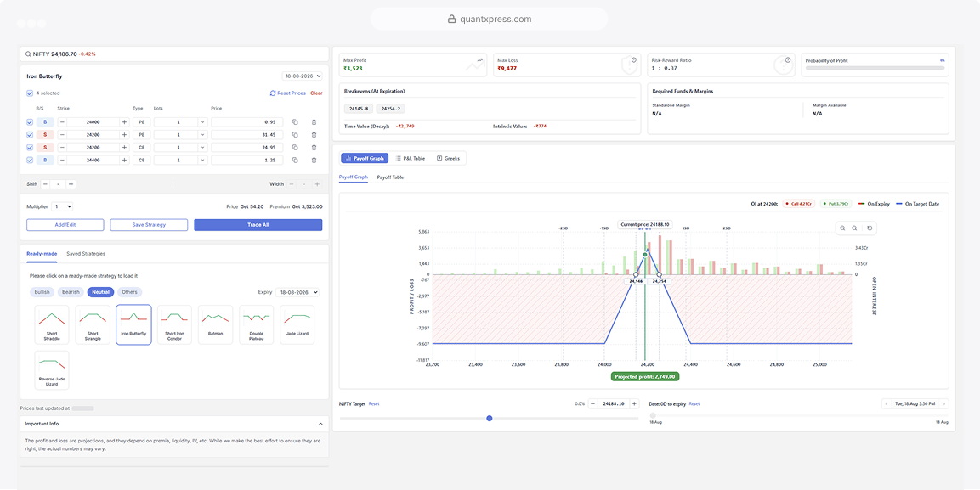The image size is (980, 490).
Task: Switch to the Saved Strategies tab
Action: click(86, 254)
